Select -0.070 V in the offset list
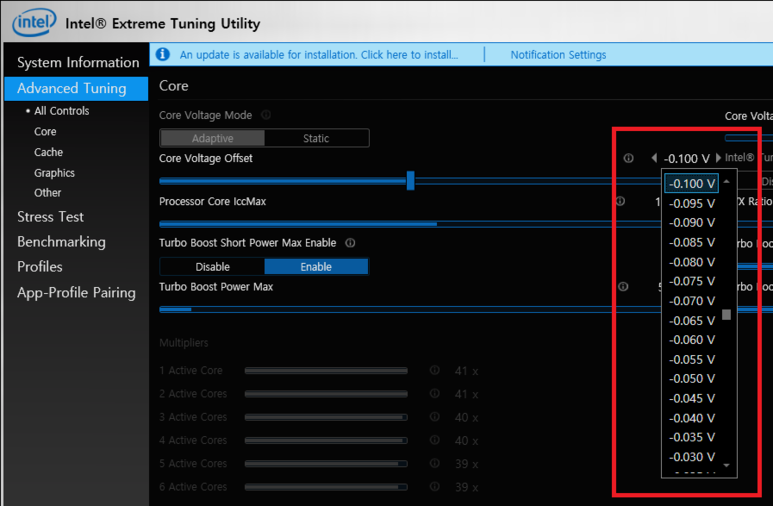The height and width of the screenshot is (506, 773). pos(692,301)
